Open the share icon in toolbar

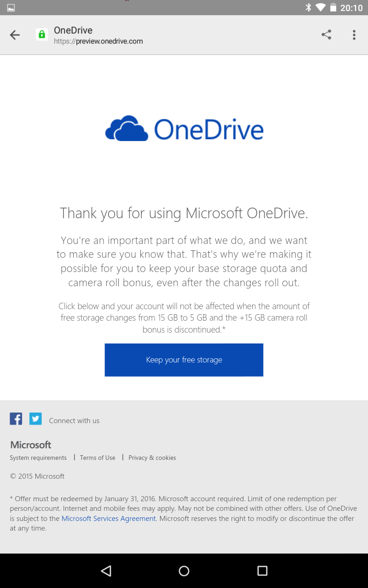[326, 35]
